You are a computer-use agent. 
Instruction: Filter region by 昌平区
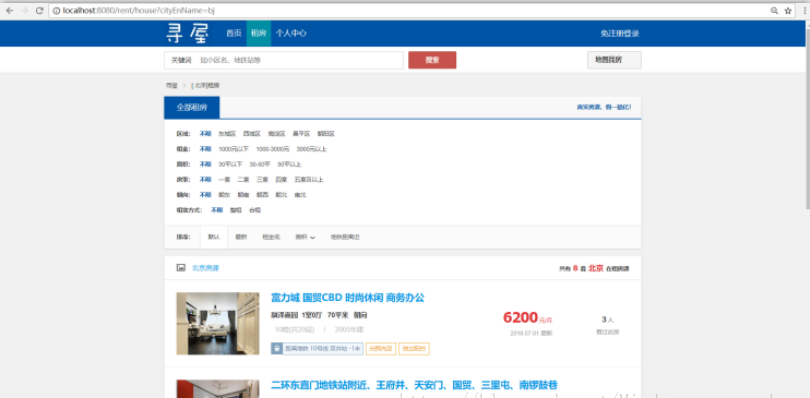(x=301, y=133)
